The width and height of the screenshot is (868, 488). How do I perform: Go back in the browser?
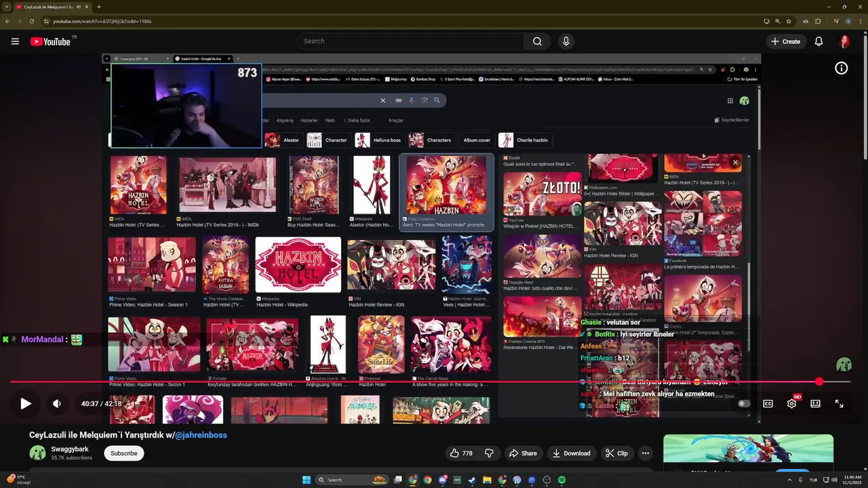(7, 21)
